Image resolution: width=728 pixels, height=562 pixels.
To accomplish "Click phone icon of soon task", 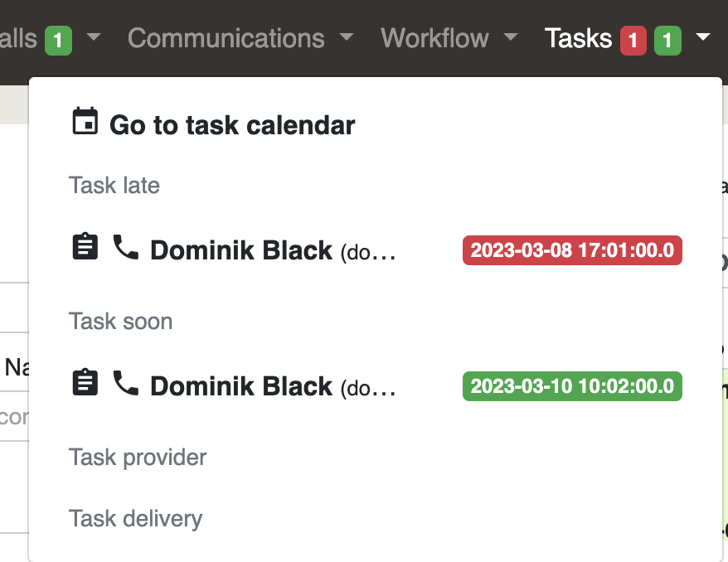I will [126, 383].
